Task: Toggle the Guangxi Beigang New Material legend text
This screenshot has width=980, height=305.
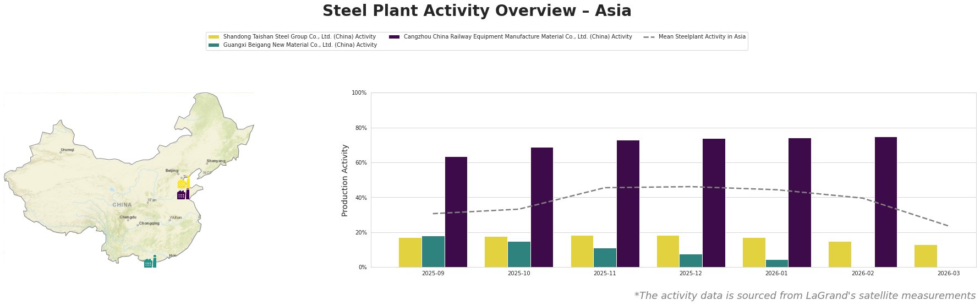Action: point(300,45)
